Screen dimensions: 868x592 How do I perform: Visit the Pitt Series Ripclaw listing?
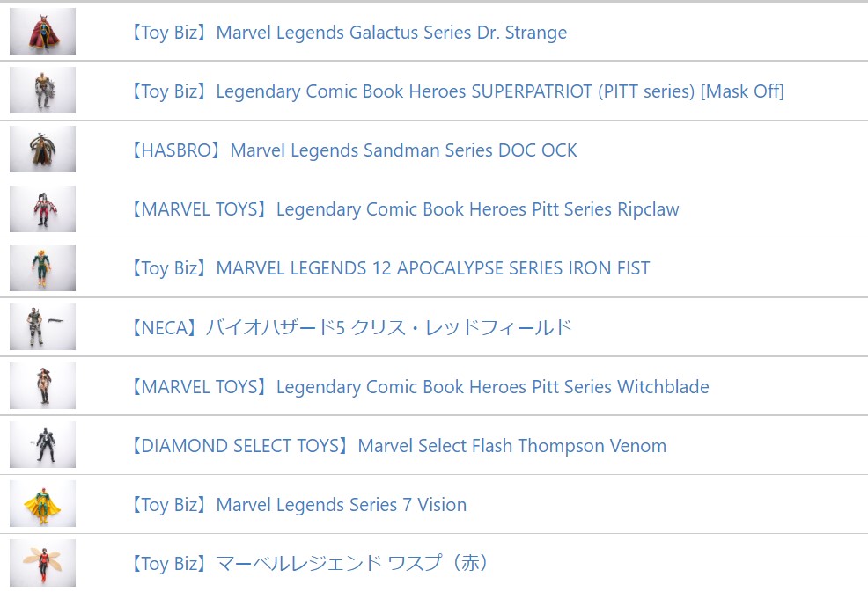tap(405, 209)
